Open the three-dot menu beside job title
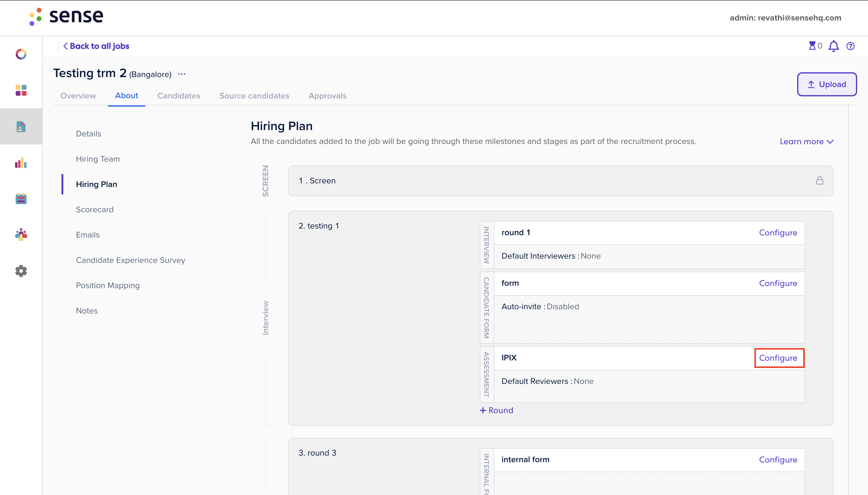The image size is (868, 495). [x=182, y=74]
